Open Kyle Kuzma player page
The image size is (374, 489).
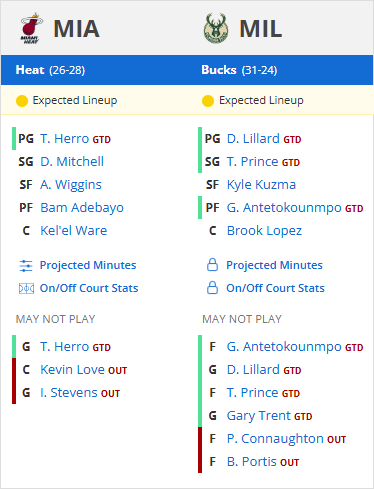pos(261,185)
